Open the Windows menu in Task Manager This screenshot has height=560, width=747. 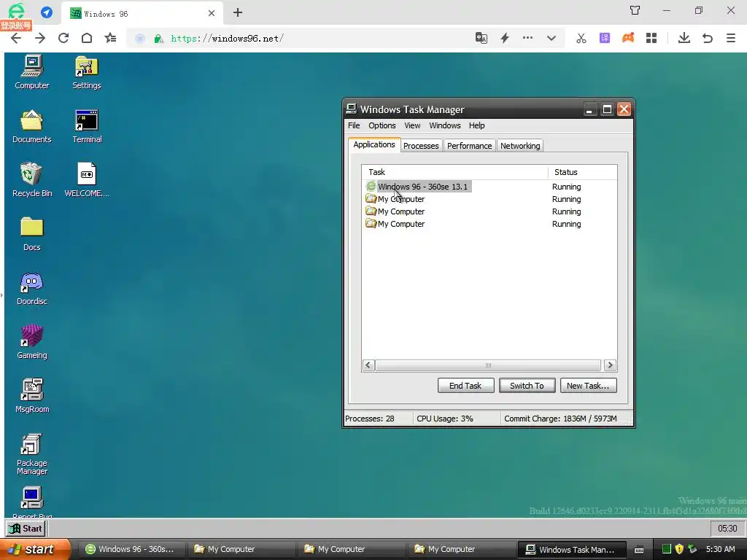[445, 125]
